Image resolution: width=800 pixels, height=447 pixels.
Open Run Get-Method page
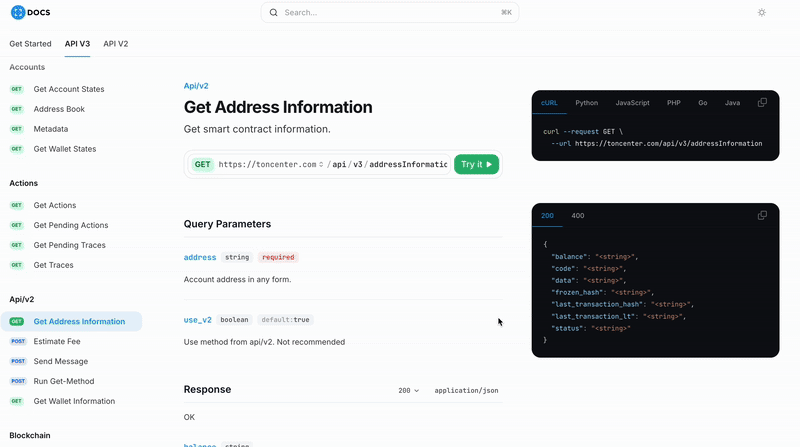(x=64, y=381)
